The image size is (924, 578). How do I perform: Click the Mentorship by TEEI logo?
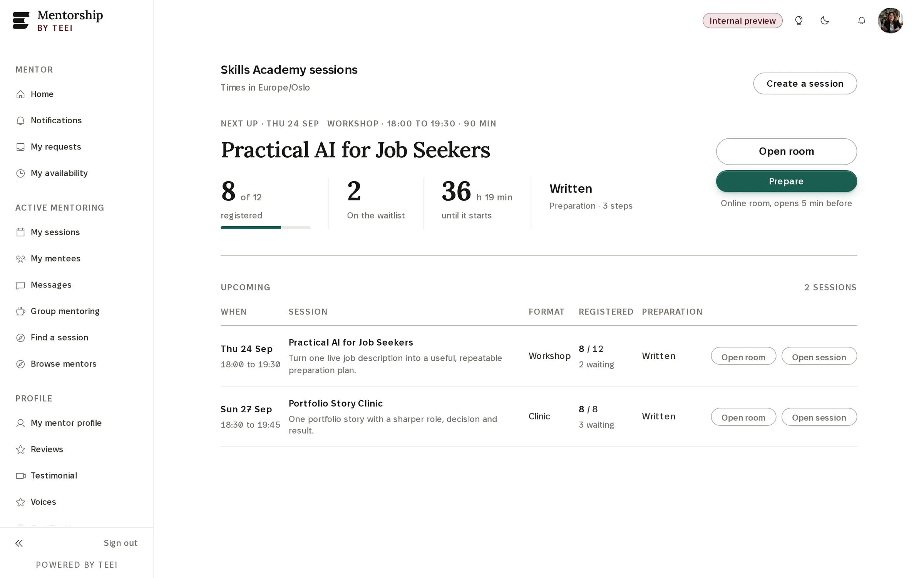(x=58, y=20)
